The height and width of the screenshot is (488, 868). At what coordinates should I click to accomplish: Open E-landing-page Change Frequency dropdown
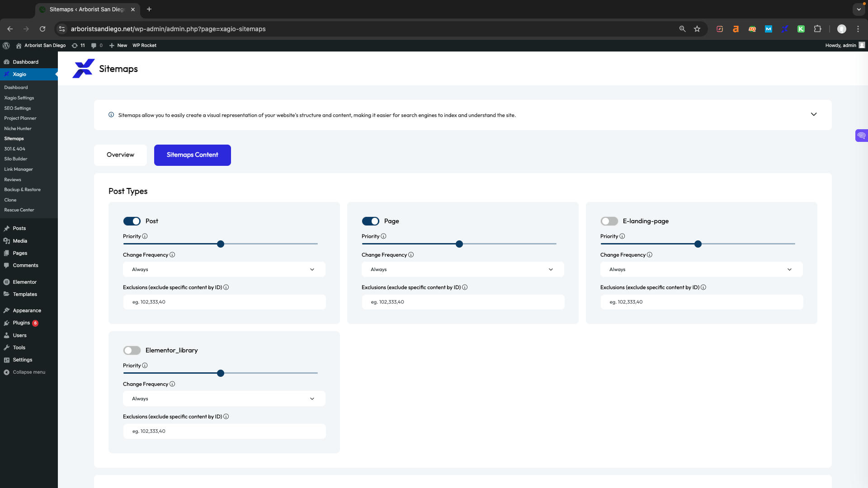(x=702, y=269)
